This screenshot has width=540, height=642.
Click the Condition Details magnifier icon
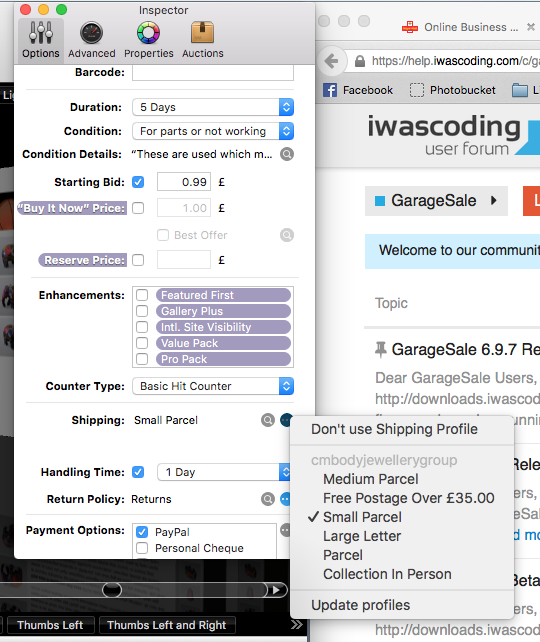coord(287,154)
